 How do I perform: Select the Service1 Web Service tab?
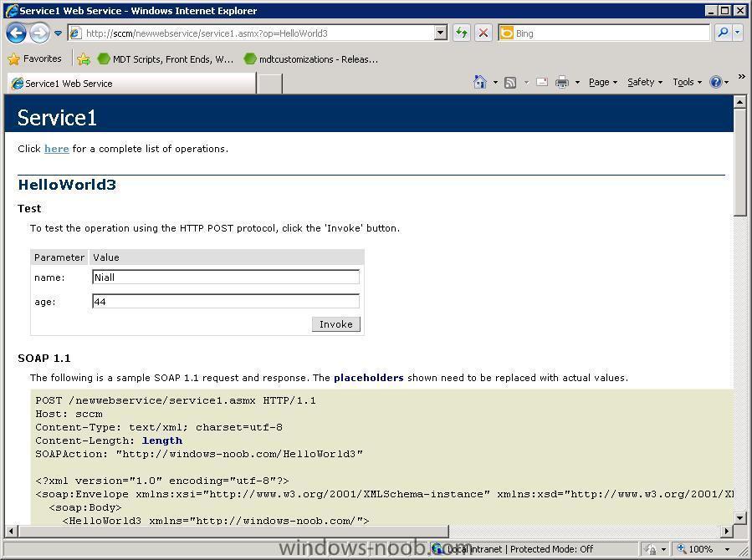pyautogui.click(x=132, y=84)
